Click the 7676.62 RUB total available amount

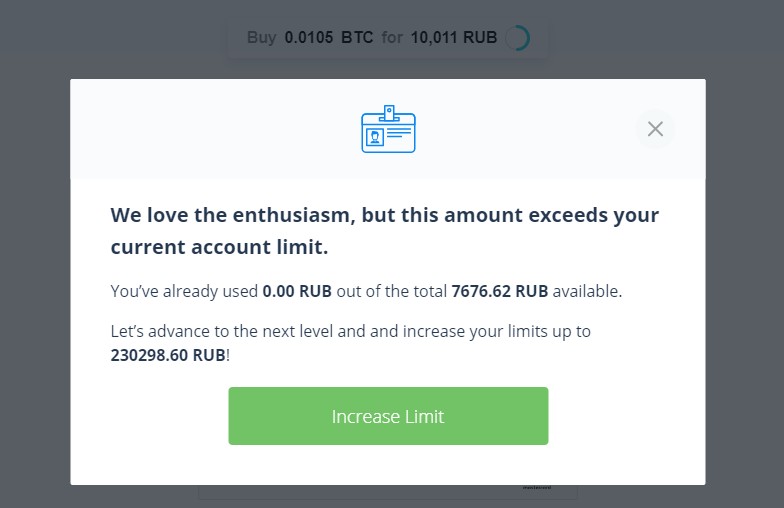click(500, 291)
